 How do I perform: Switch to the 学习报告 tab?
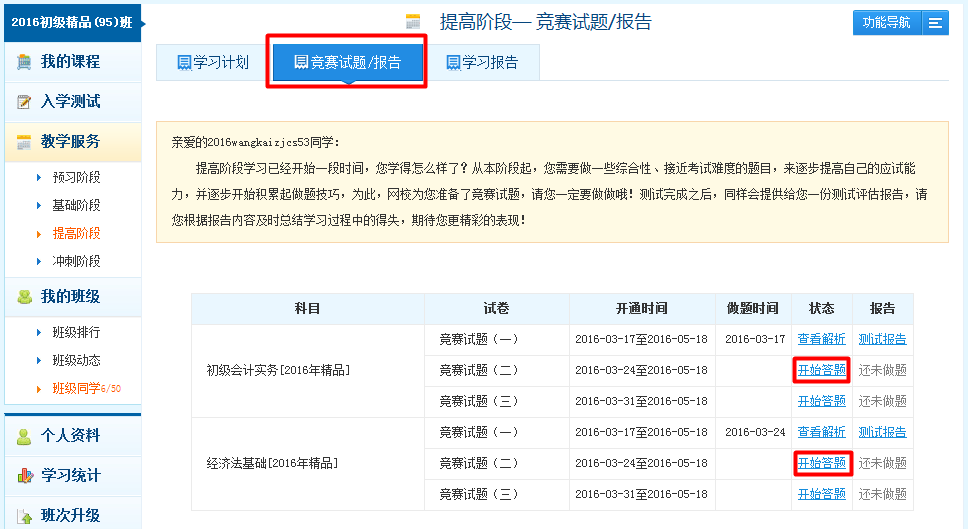point(482,63)
